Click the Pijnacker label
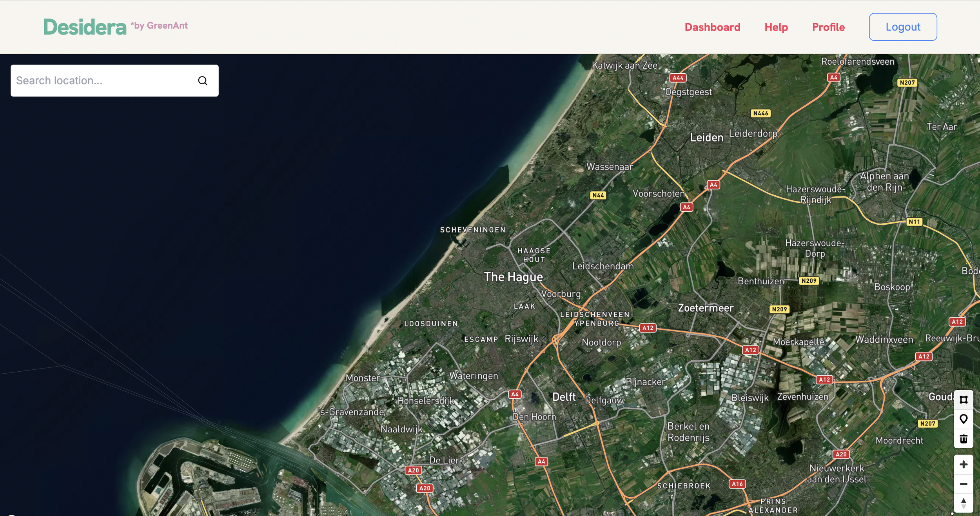This screenshot has width=980, height=516. (645, 382)
